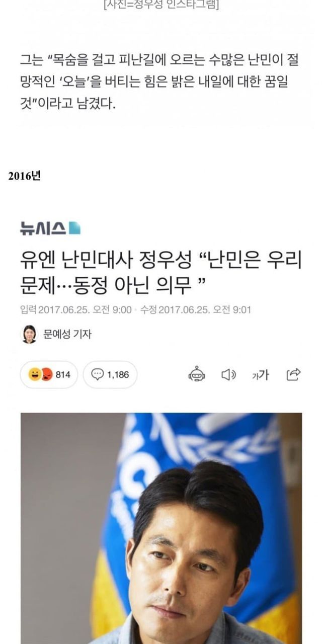Image resolution: width=322 pixels, height=644 pixels.
Task: Open the article photo with blue flag
Action: [x=161, y=528]
